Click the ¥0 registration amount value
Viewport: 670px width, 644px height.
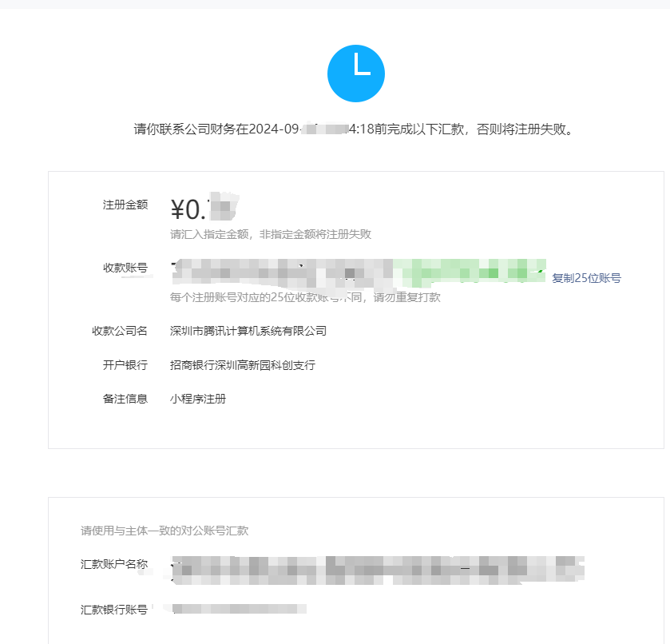204,209
